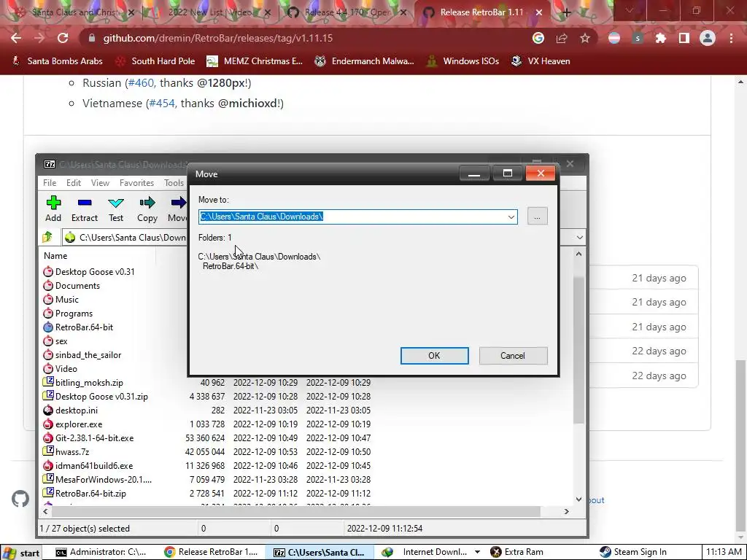Click the Add toolbar icon in 7-Zip
This screenshot has height=560, width=747.
[x=53, y=209]
